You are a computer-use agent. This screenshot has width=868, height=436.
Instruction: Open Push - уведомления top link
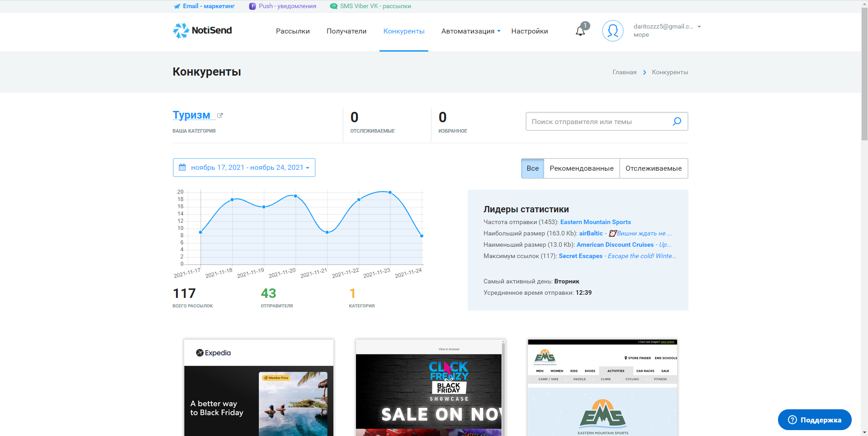coord(287,6)
